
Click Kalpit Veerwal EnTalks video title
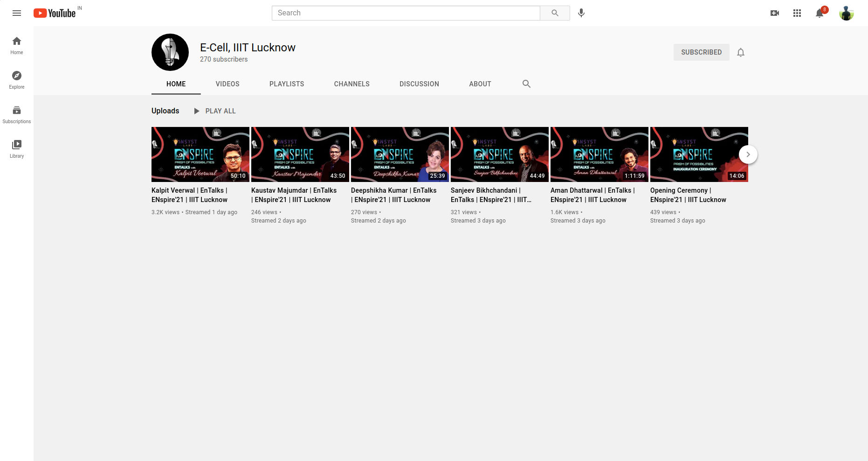click(190, 195)
